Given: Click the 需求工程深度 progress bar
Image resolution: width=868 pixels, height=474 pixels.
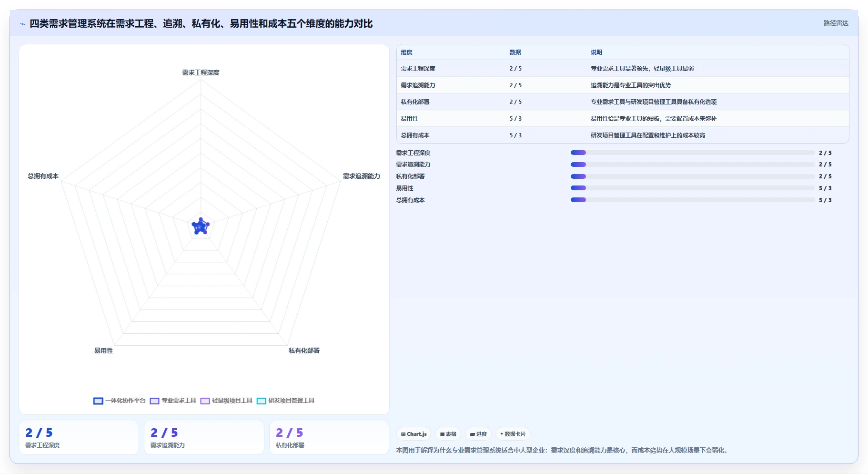Looking at the screenshot, I should coord(692,153).
